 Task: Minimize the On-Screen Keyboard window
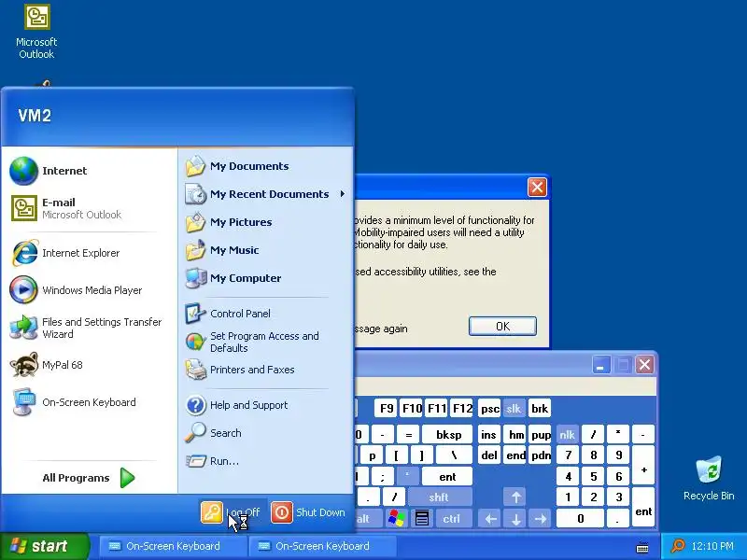pos(601,365)
